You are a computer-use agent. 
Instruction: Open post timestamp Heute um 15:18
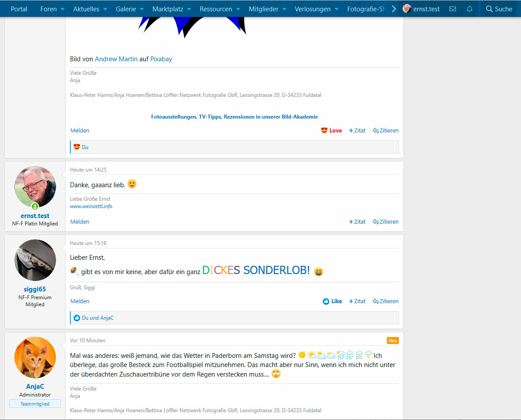coord(88,243)
